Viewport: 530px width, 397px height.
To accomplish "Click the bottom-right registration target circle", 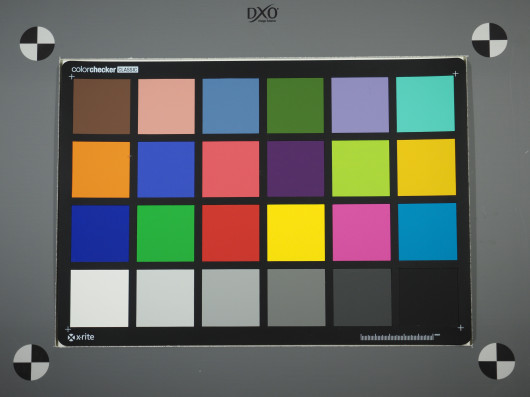I will pos(497,361).
